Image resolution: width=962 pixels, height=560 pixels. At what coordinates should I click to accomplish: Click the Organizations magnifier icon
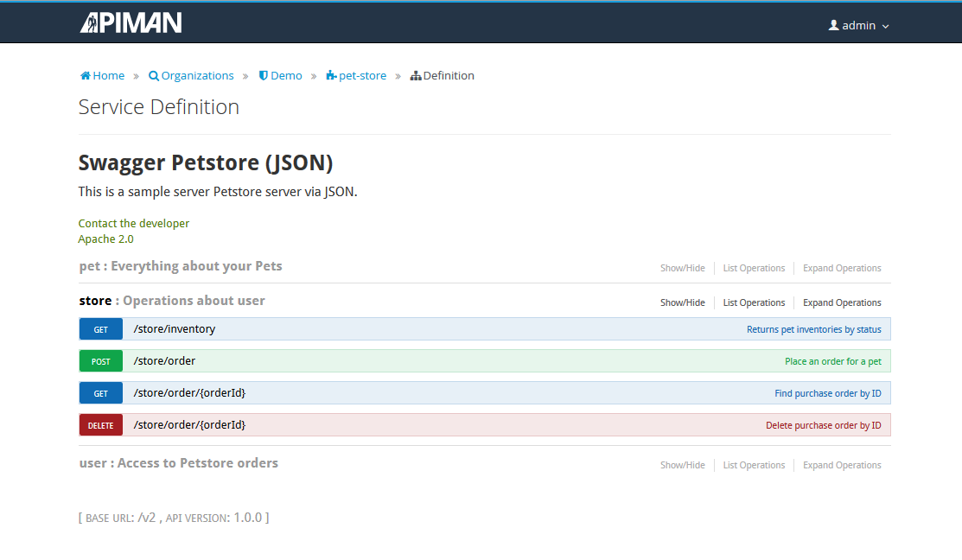tap(153, 76)
